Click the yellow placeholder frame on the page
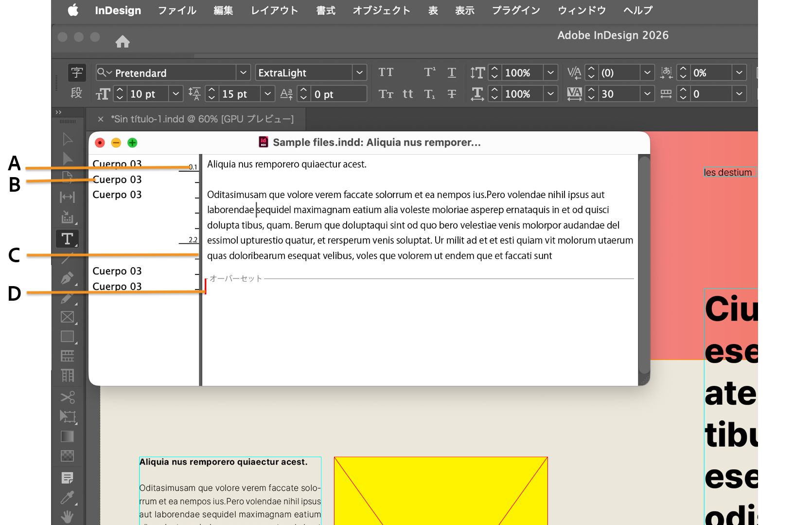 [x=441, y=490]
